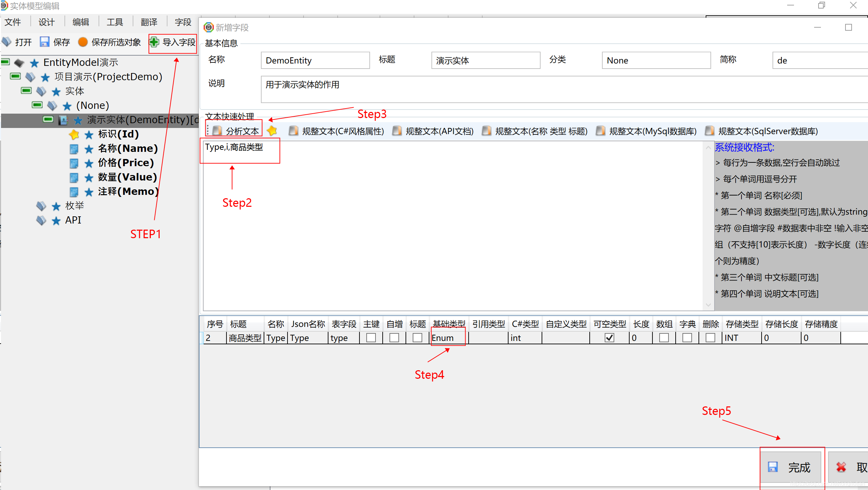Screen dimensions: 868x490
Task: Click the blue star icon of EntityModel演示
Action: (x=34, y=63)
